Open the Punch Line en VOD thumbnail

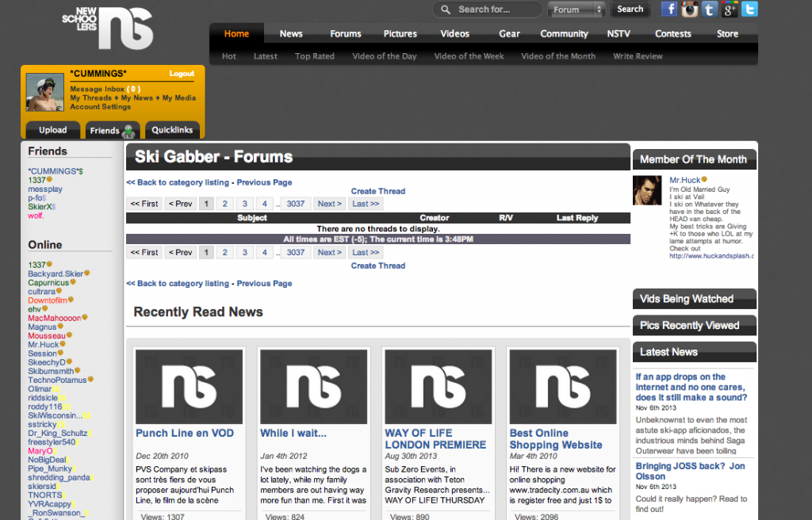[x=189, y=386]
